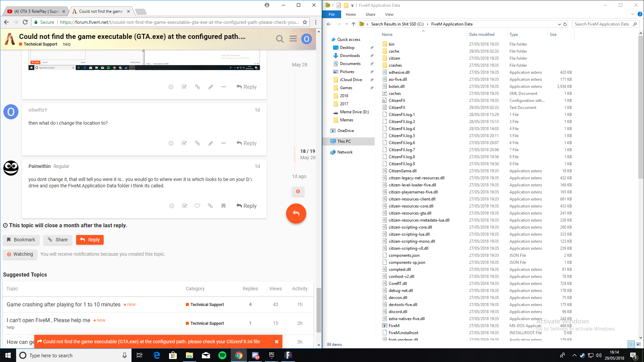
Task: Expand the address bar history dropdown
Action: pyautogui.click(x=559, y=24)
